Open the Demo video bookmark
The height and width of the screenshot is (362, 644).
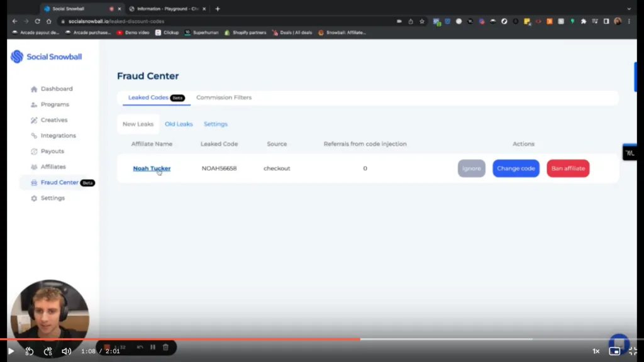[x=133, y=33]
